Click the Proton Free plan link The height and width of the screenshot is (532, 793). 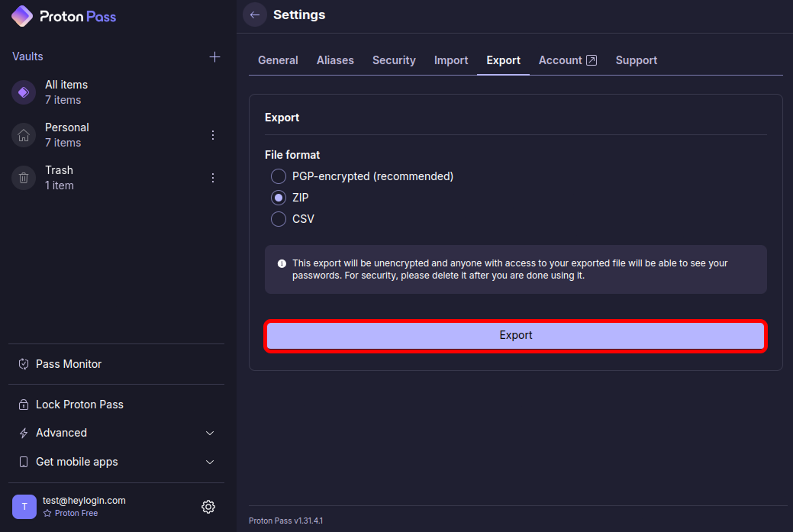tap(76, 513)
